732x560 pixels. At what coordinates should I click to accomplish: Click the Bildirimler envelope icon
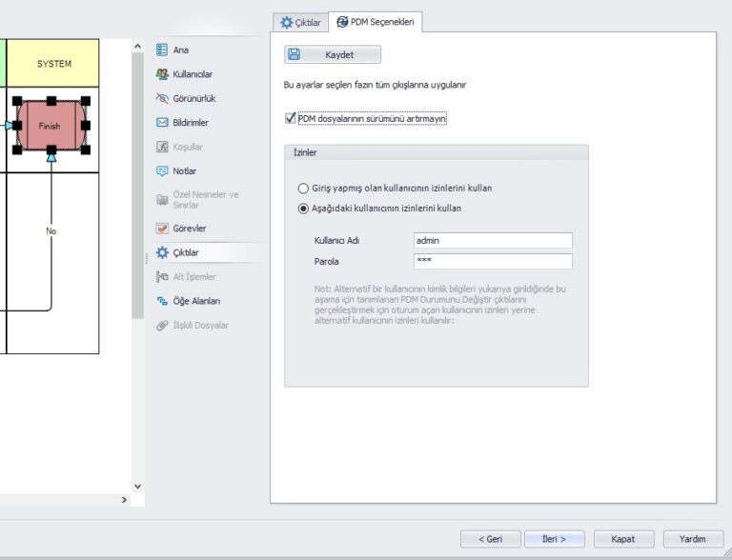pos(162,122)
